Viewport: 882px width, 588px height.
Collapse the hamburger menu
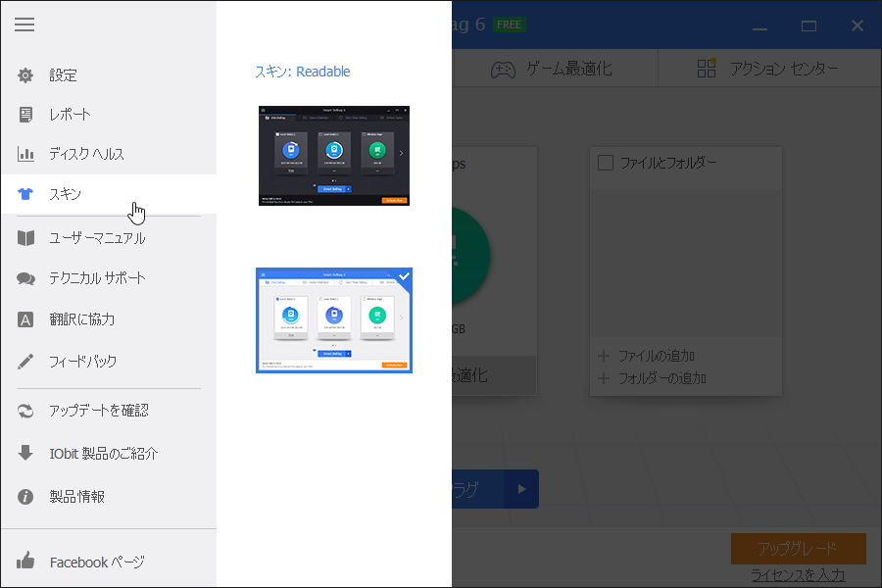point(25,24)
